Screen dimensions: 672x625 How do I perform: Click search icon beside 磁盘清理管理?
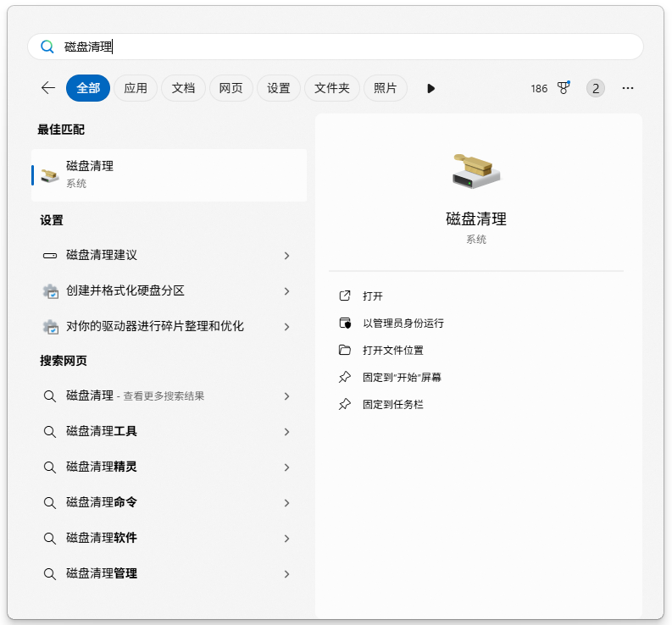[x=50, y=574]
